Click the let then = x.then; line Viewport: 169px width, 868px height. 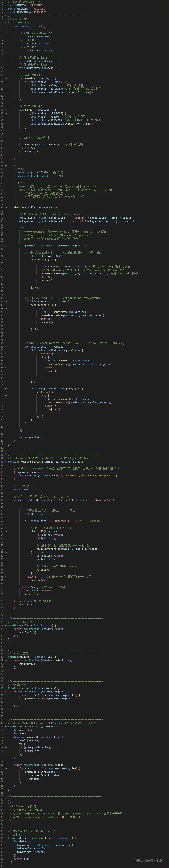[x=38, y=514]
